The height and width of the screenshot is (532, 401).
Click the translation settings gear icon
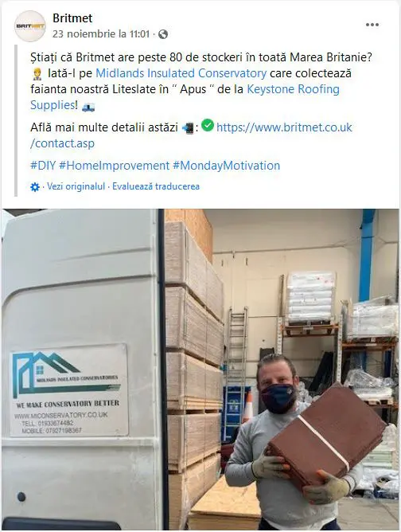pyautogui.click(x=35, y=187)
